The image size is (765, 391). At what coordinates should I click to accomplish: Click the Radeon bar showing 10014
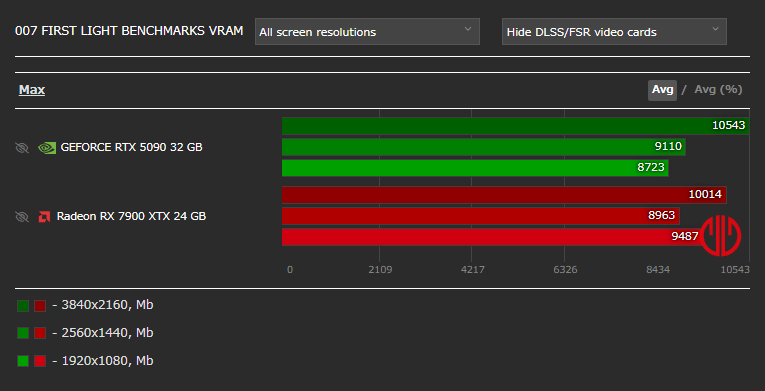(504, 195)
